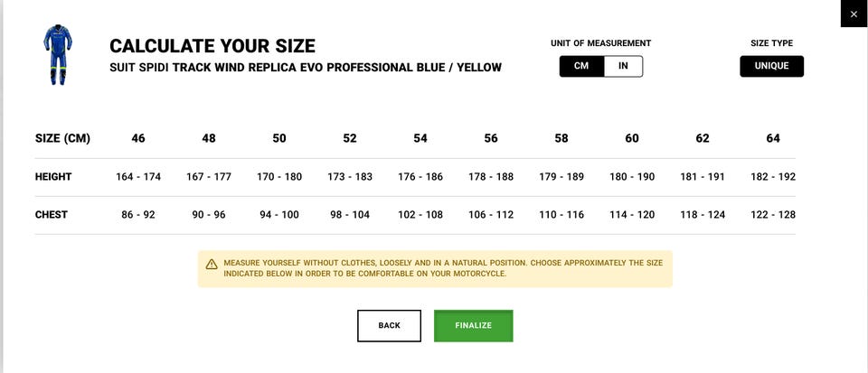This screenshot has height=373, width=868.
Task: Select size 58 column header
Action: [x=561, y=138]
